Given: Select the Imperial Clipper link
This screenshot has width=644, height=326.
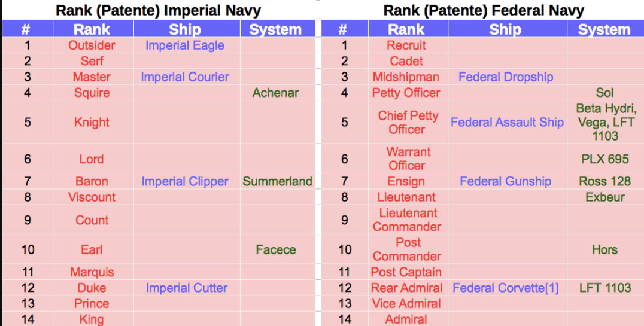Looking at the screenshot, I should click(185, 181).
